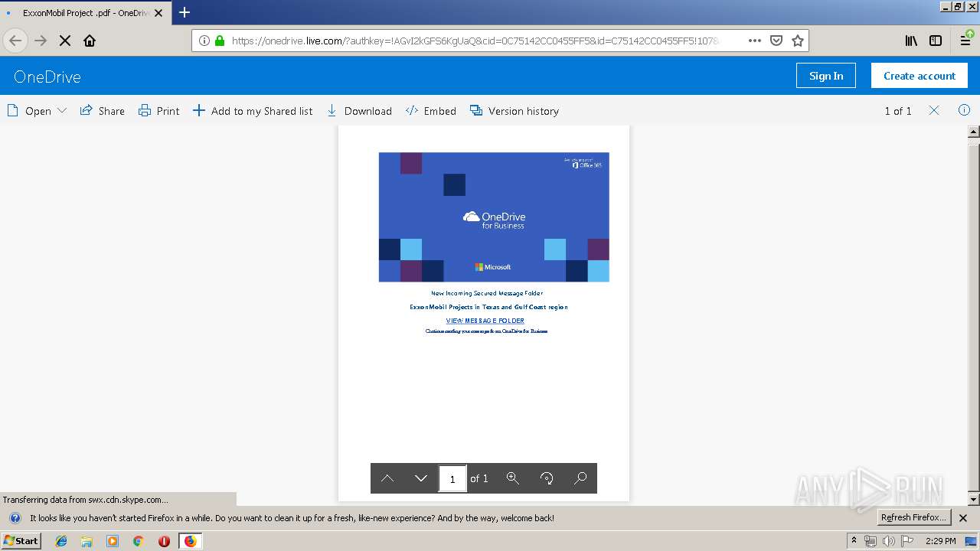Click the VIEW MESSAGE FOLDER link
The image size is (980, 551).
[x=485, y=321]
